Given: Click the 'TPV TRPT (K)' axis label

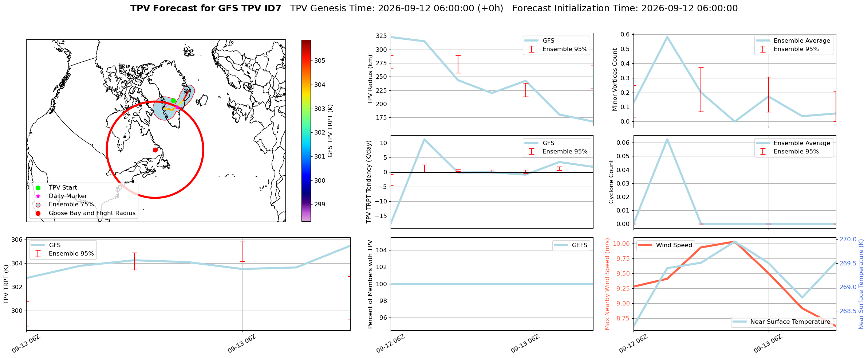Looking at the screenshot, I should (x=6, y=284).
